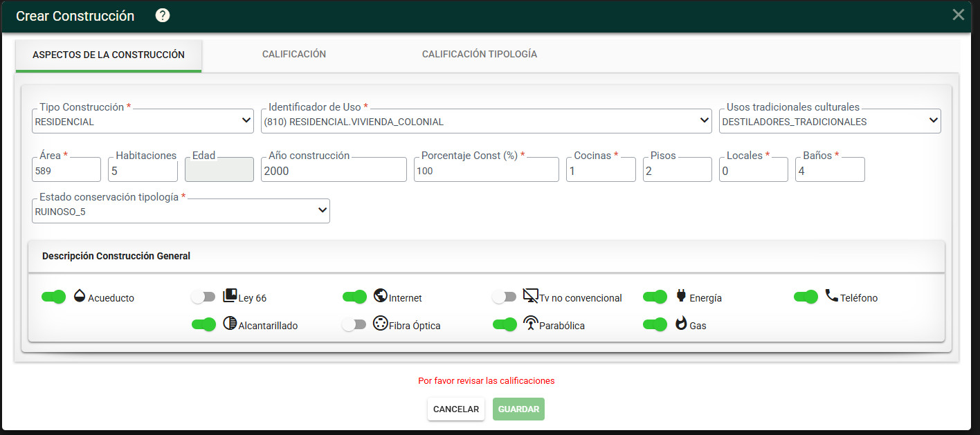This screenshot has width=980, height=435.
Task: Disable the Alcantarillado switch
Action: click(203, 324)
